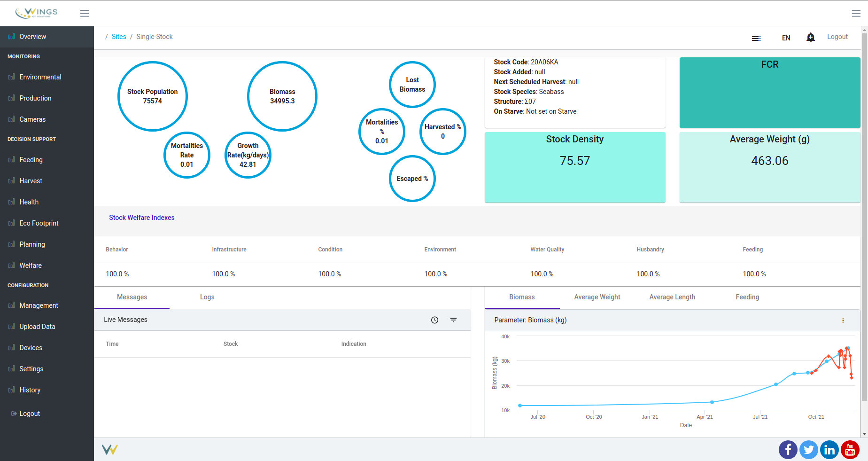Select the Harvested % circle

coord(443,132)
